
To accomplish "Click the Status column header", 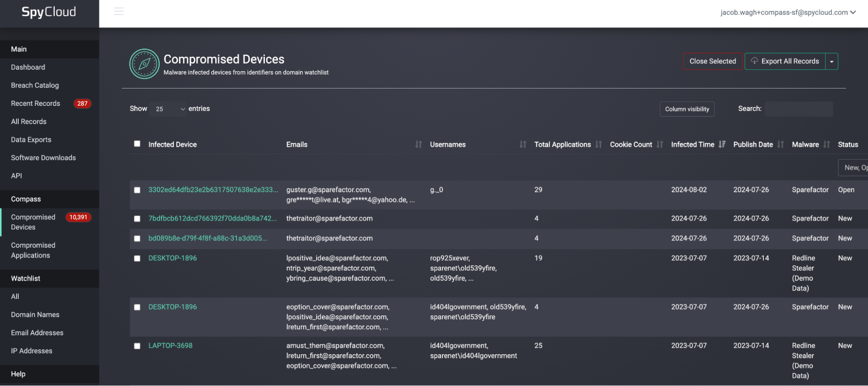I will pos(848,145).
